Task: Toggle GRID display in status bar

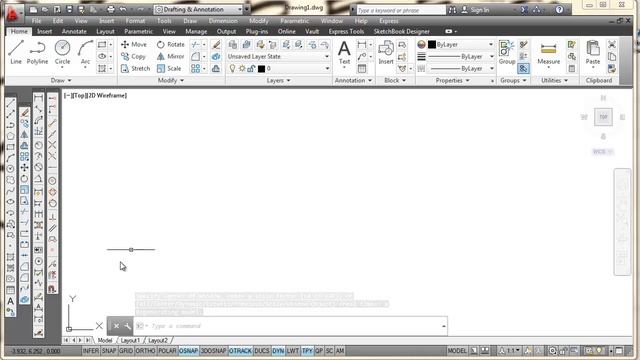Action: (x=126, y=351)
